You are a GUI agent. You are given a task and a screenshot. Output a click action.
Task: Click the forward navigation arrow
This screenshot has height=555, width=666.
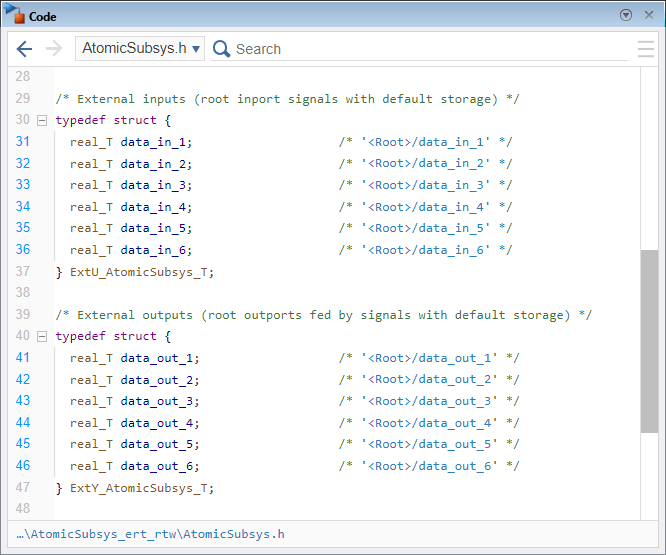coord(54,49)
